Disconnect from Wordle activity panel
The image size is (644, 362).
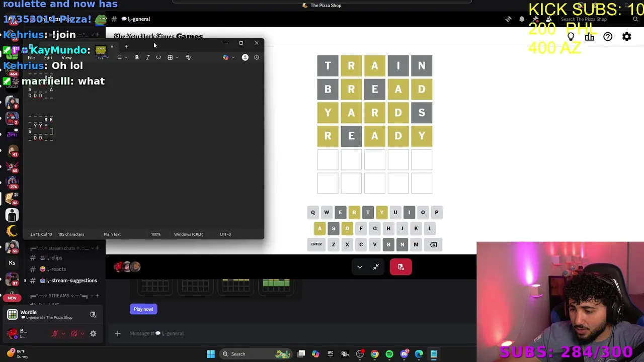coord(93,315)
